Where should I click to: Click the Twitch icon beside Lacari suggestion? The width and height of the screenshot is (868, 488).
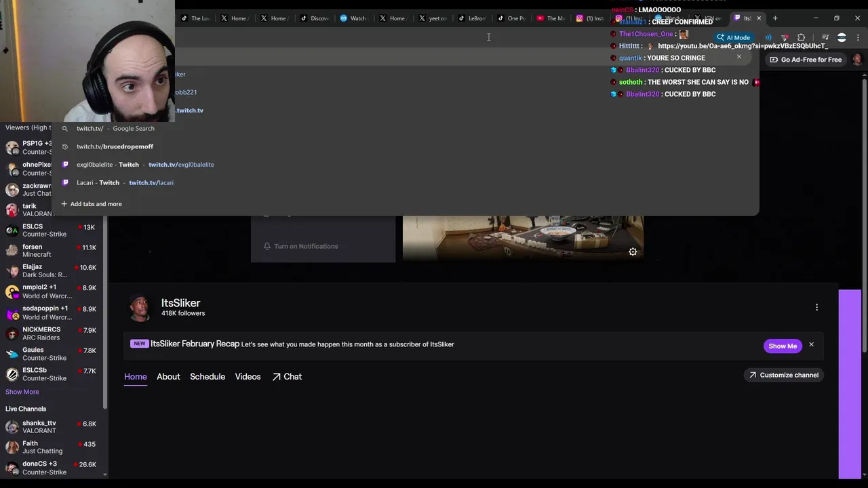pyautogui.click(x=65, y=183)
